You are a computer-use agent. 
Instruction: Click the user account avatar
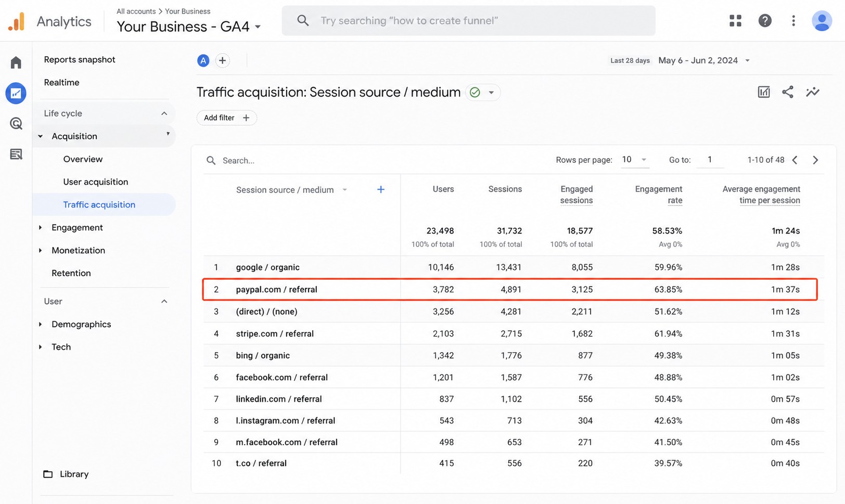[x=822, y=21]
